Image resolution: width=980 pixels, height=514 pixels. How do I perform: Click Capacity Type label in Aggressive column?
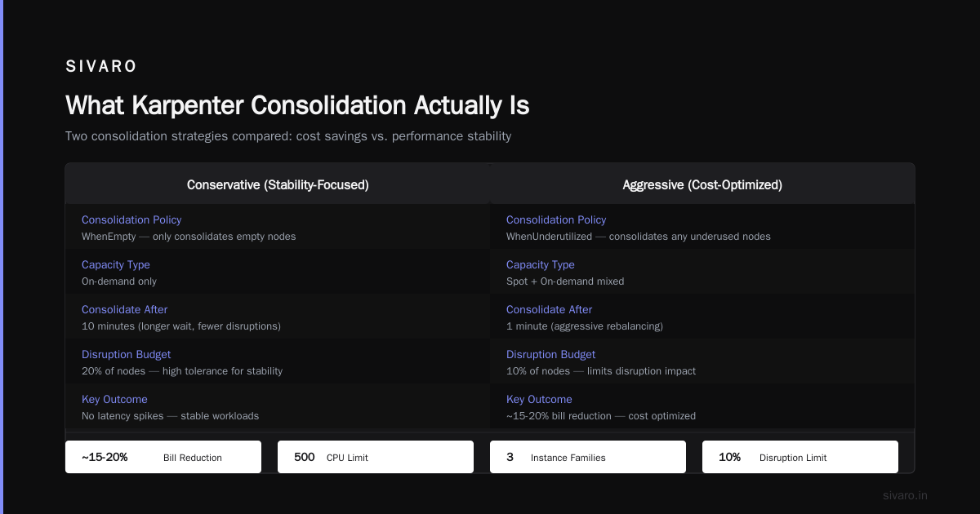click(541, 265)
